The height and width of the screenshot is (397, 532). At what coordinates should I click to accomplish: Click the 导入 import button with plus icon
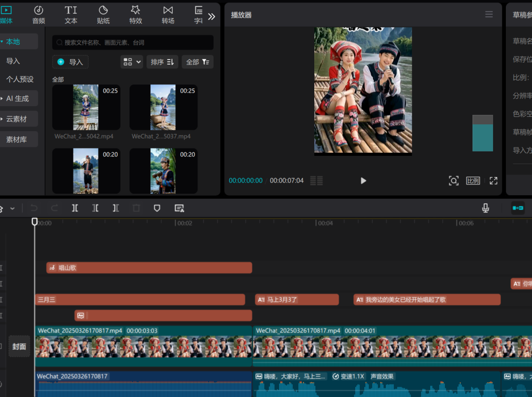(x=70, y=62)
